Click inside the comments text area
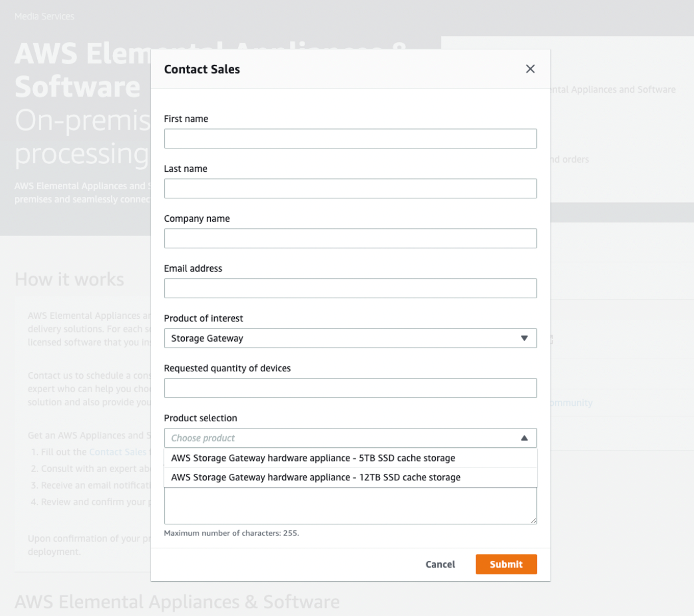The width and height of the screenshot is (694, 616). [350, 505]
